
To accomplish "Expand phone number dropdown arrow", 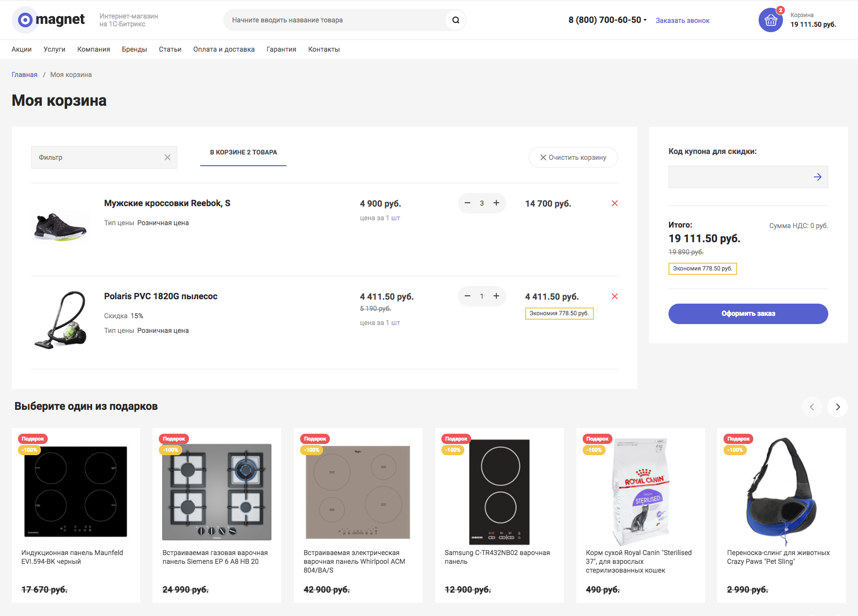I will [645, 20].
